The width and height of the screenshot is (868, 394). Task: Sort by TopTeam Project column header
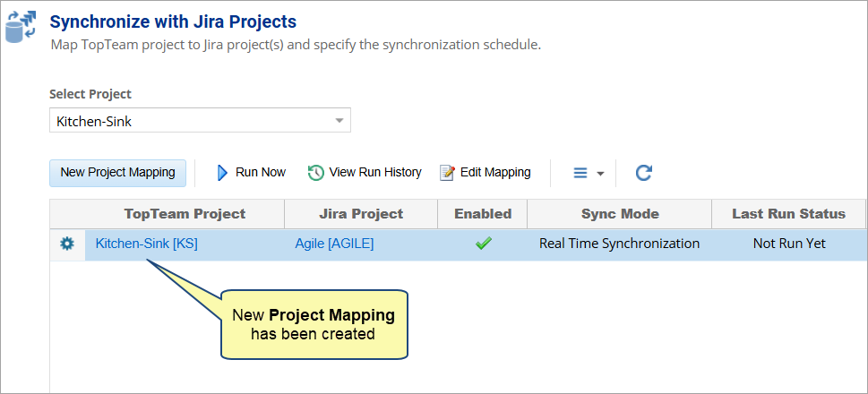click(185, 214)
